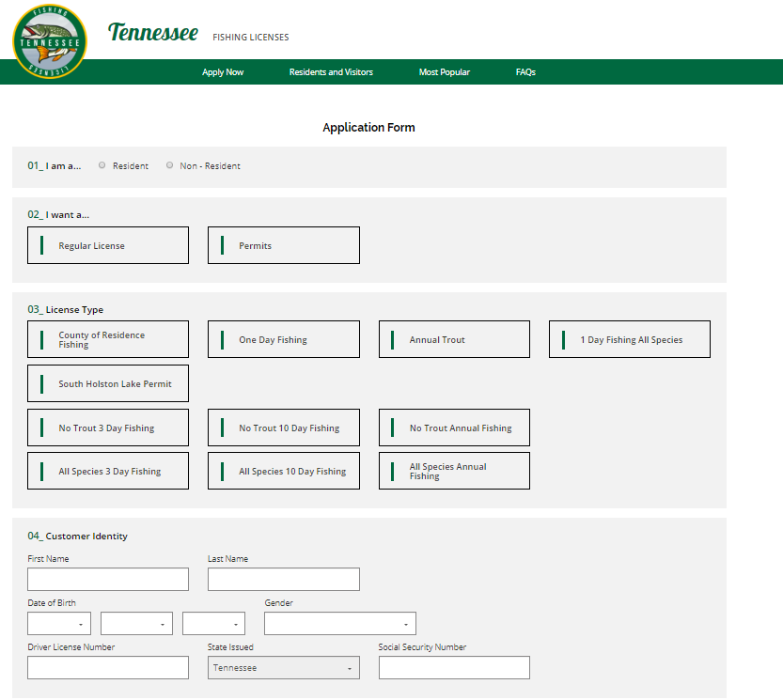The image size is (783, 700).
Task: Expand the Gender dropdown
Action: 339,624
